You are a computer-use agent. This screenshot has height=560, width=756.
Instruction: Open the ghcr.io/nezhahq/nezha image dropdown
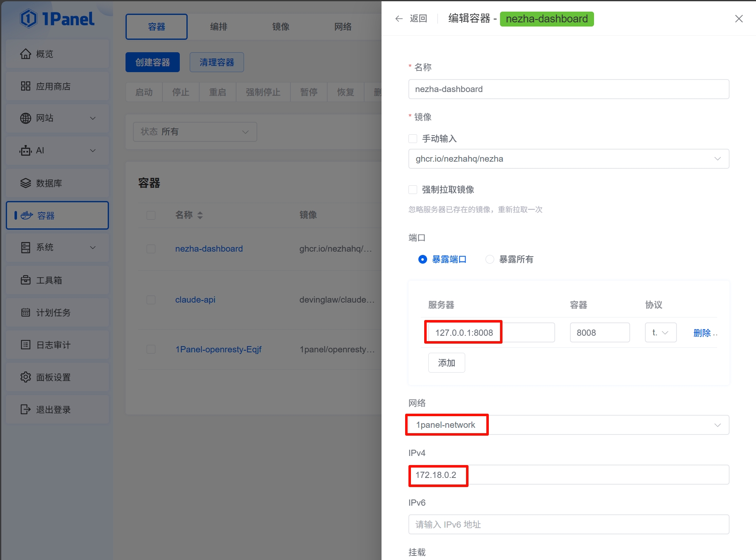(x=568, y=159)
